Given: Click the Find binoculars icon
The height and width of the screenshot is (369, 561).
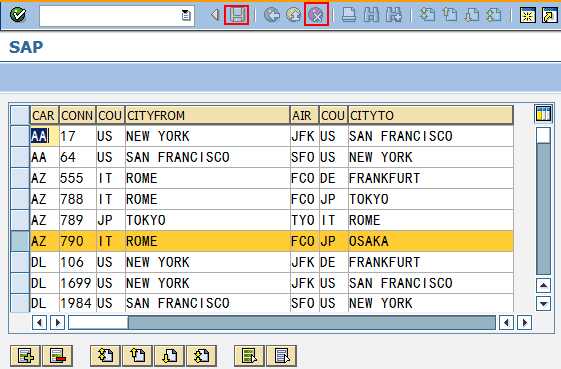Looking at the screenshot, I should (371, 15).
